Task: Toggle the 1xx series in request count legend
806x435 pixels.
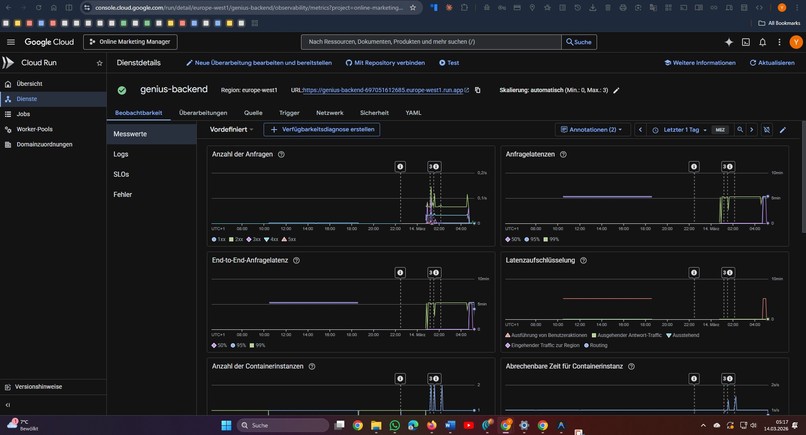Action: pos(218,239)
